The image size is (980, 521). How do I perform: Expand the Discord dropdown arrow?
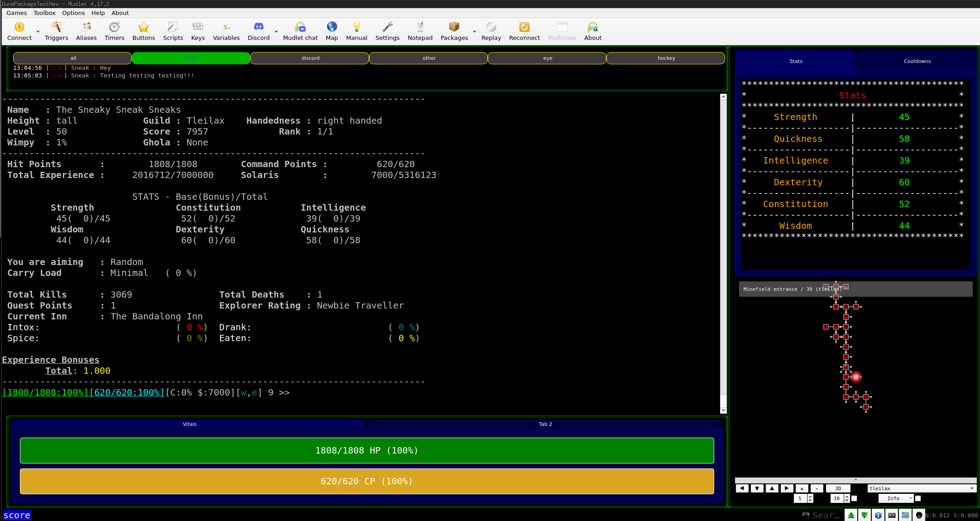276,32
